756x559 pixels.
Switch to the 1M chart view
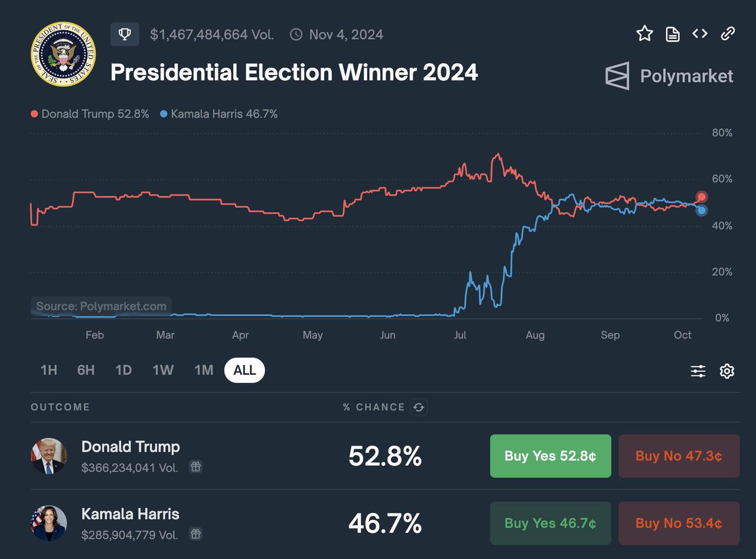(203, 370)
